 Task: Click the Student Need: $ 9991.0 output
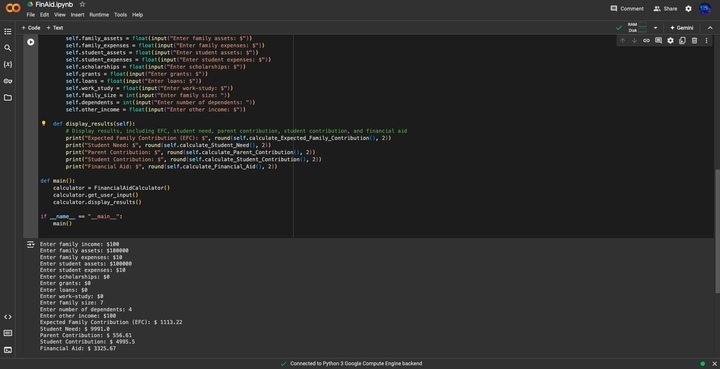(x=74, y=329)
